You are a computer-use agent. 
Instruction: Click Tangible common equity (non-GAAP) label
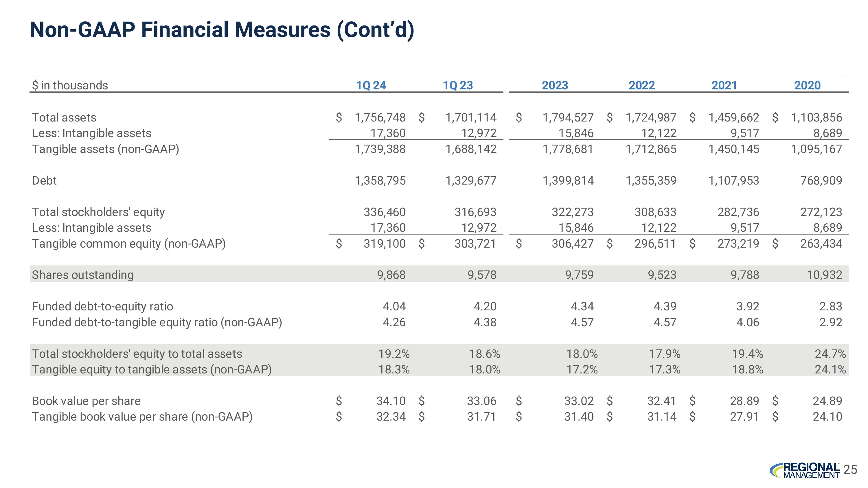pyautogui.click(x=129, y=244)
